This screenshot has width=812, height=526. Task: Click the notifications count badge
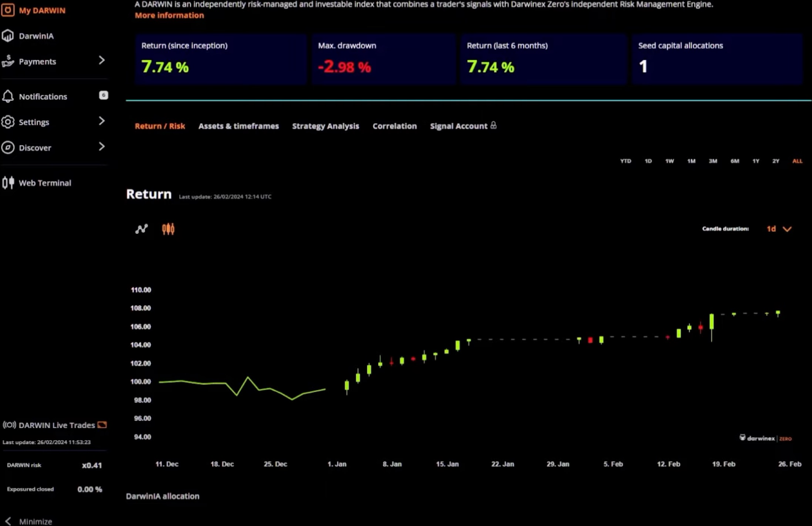(104, 95)
